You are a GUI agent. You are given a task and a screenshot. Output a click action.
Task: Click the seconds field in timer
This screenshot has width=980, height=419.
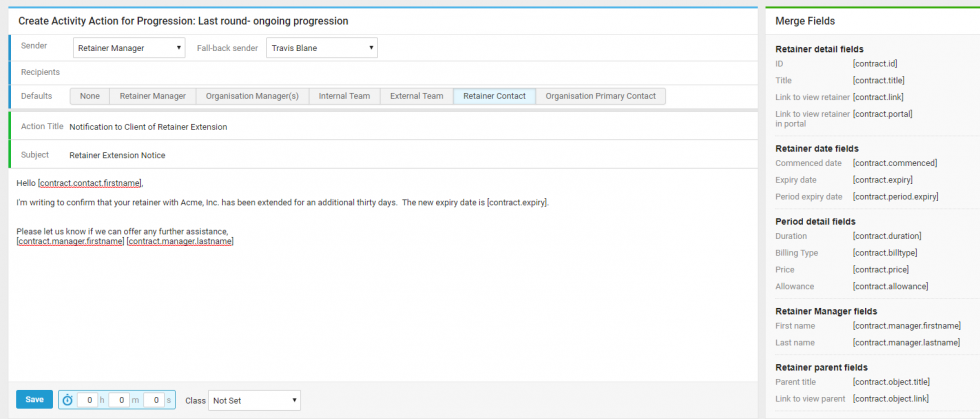154,400
